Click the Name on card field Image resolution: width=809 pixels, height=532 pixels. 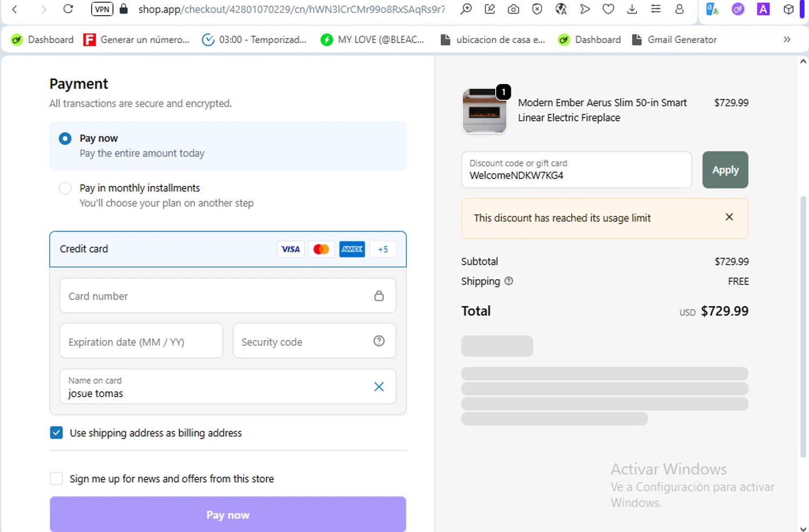228,386
